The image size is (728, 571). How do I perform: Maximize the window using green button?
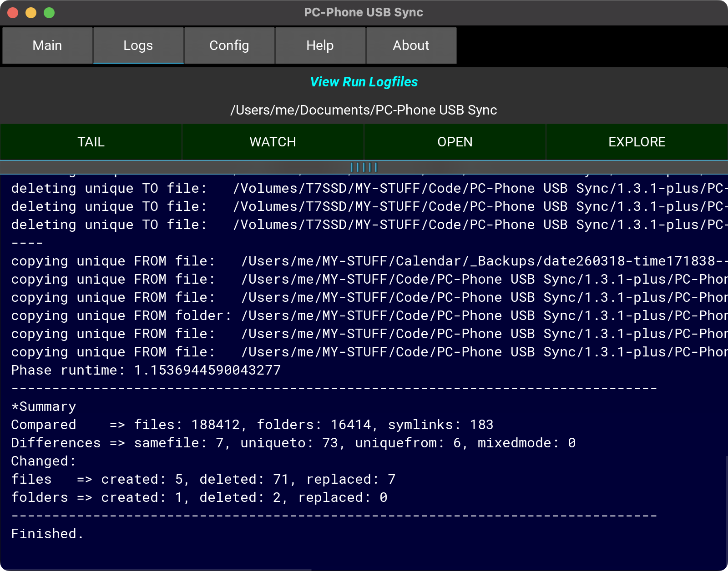(49, 13)
